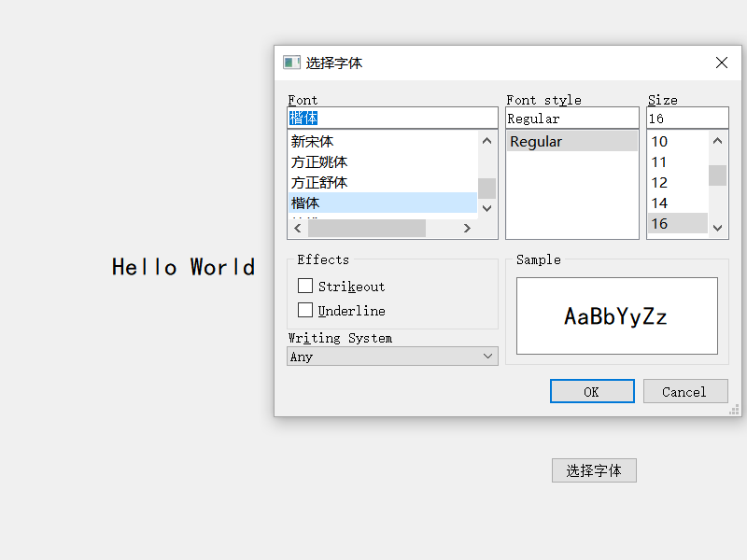Click the Font list scroll-up arrow
Viewport: 747px width, 560px height.
pyautogui.click(x=486, y=141)
